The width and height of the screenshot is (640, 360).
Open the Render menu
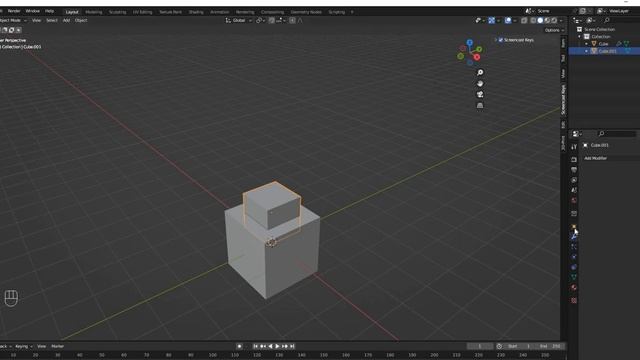click(14, 11)
